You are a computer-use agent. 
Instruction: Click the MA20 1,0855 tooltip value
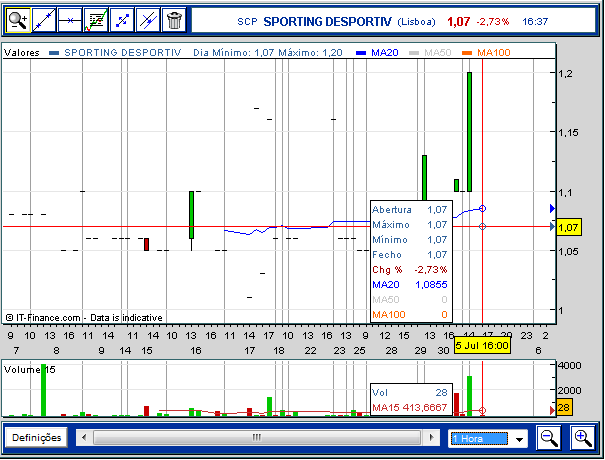tap(431, 284)
